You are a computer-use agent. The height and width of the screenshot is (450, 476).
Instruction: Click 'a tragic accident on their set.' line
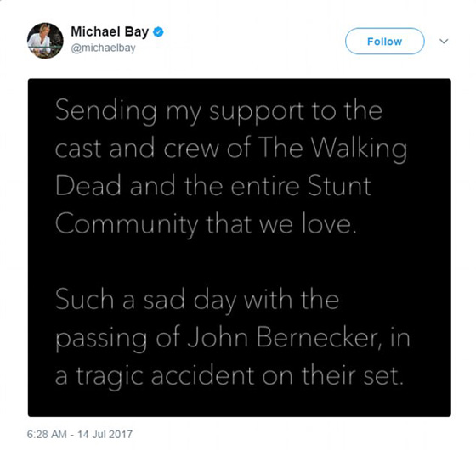(x=229, y=377)
